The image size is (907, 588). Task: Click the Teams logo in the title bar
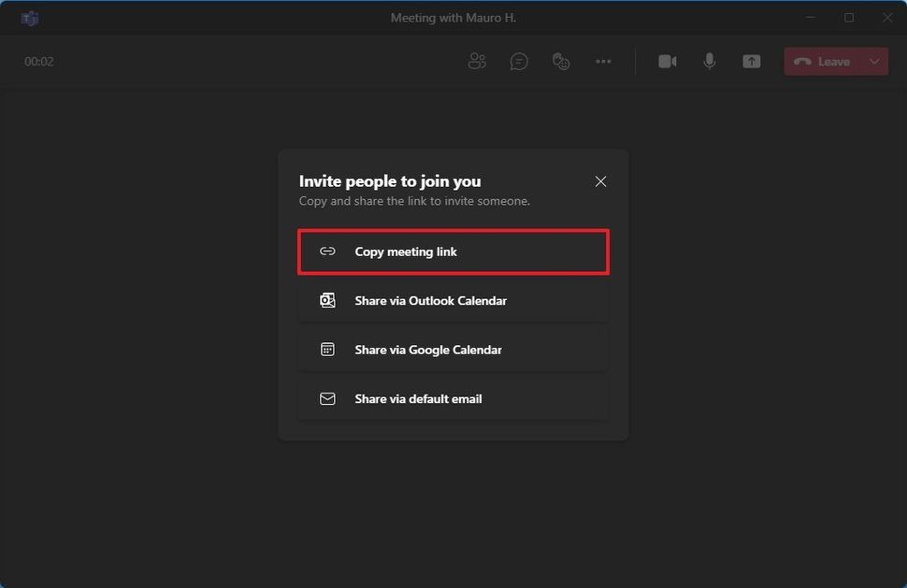tap(29, 17)
